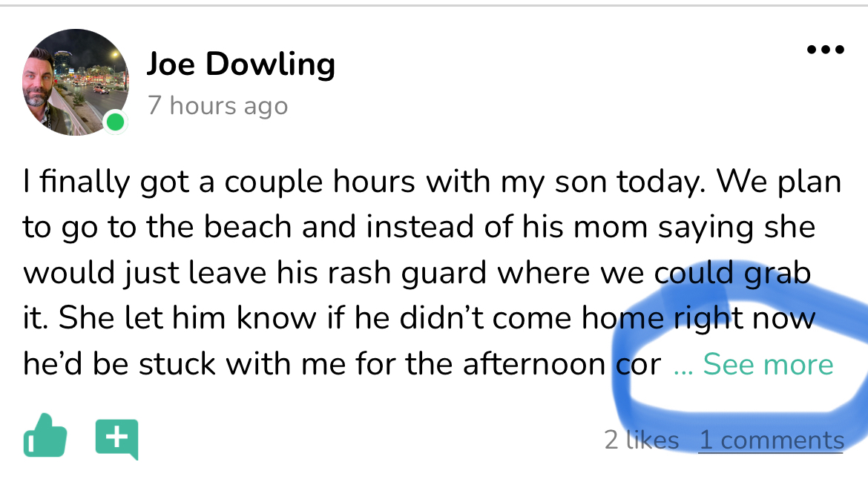The image size is (868, 482).
Task: Expand the post with See more
Action: pos(768,365)
